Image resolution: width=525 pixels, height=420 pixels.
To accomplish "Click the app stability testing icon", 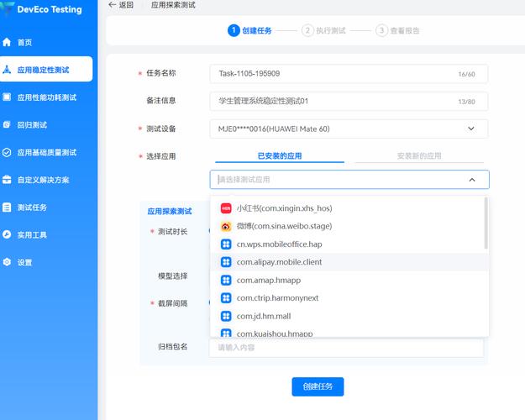I will [8, 70].
